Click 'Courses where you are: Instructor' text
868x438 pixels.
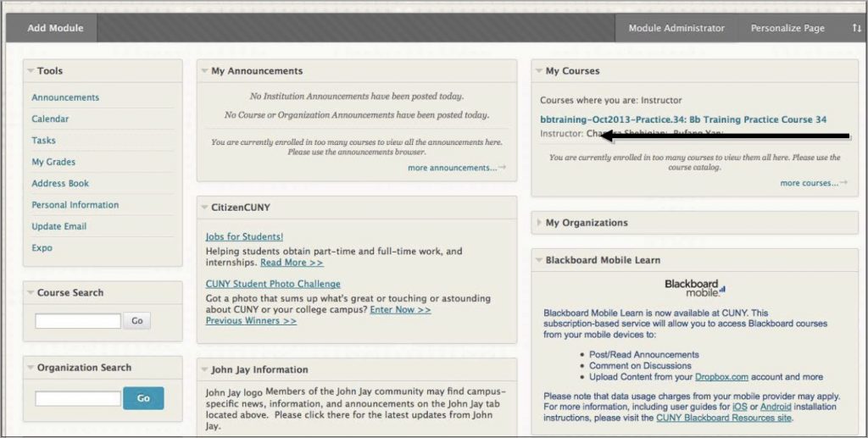611,101
